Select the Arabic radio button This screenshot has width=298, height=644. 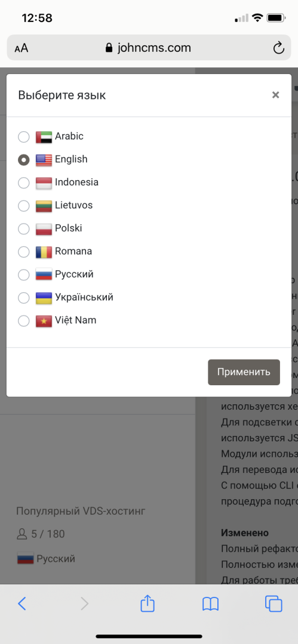pyautogui.click(x=24, y=137)
